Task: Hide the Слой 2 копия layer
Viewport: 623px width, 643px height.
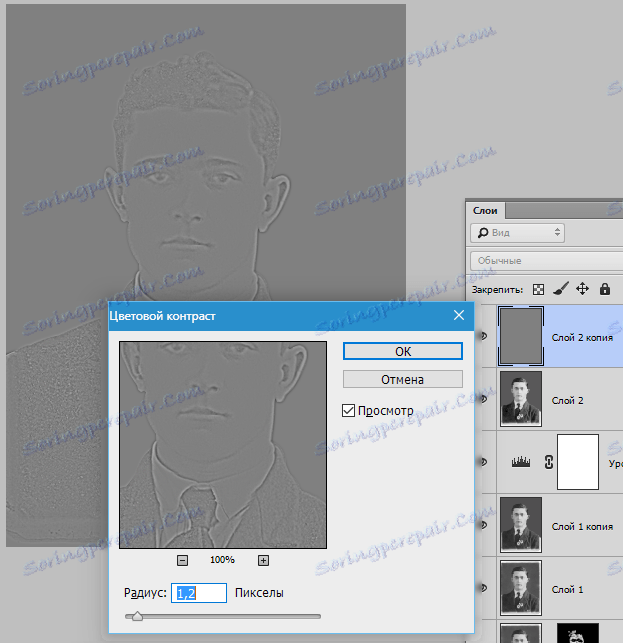Action: [x=483, y=336]
